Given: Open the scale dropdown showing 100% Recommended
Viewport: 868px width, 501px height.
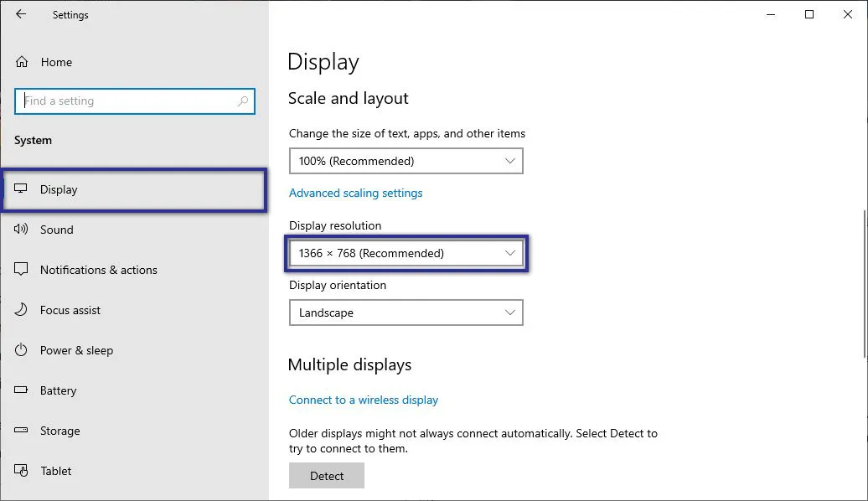Looking at the screenshot, I should pos(406,161).
